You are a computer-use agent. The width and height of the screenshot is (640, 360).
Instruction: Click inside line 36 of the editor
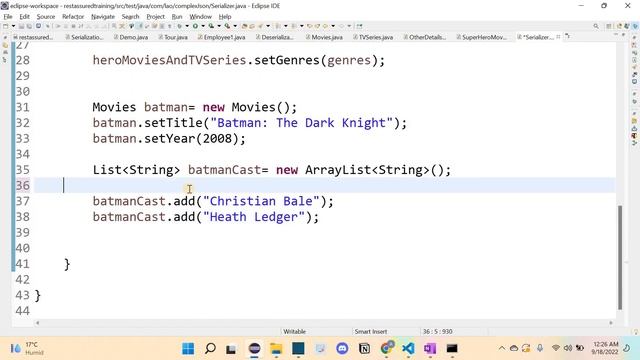point(324,186)
